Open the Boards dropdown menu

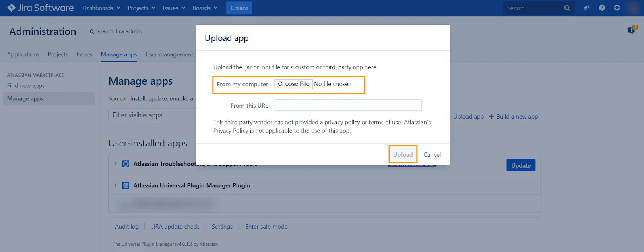coord(205,8)
